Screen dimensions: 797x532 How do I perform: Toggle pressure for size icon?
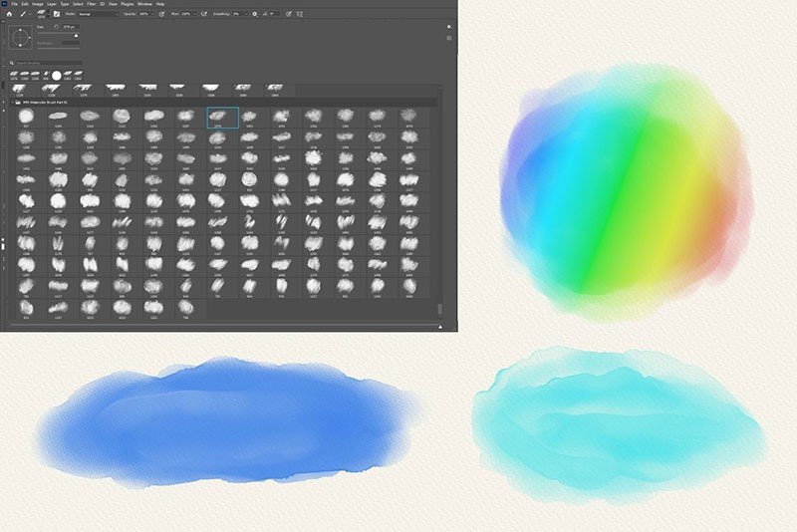pos(288,14)
